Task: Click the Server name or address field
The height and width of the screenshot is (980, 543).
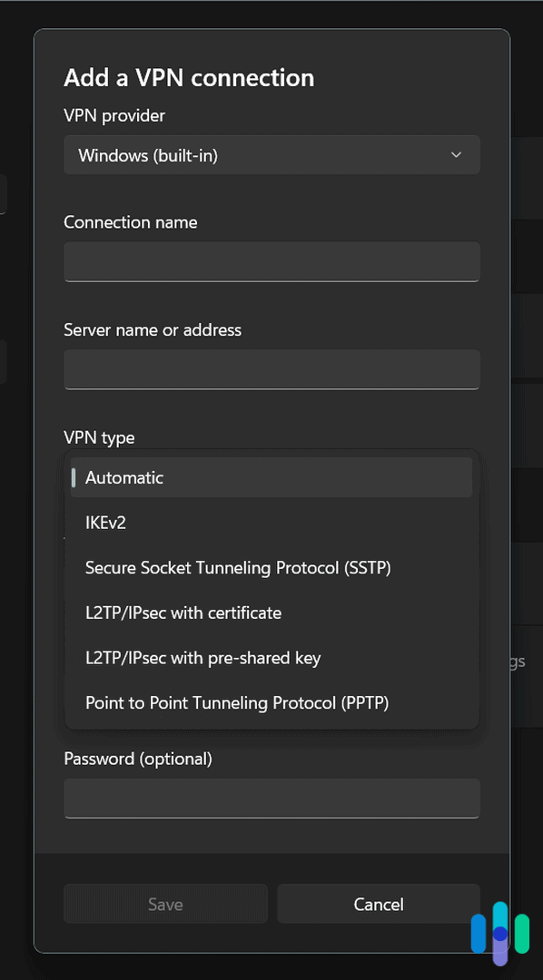Action: pos(271,369)
